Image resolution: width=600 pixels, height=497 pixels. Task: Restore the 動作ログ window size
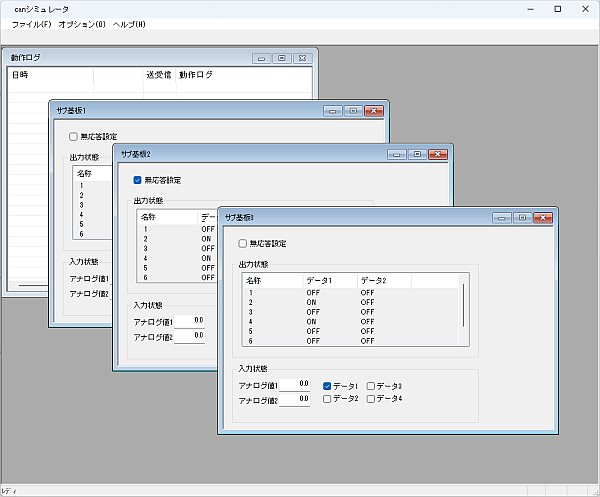coord(281,58)
